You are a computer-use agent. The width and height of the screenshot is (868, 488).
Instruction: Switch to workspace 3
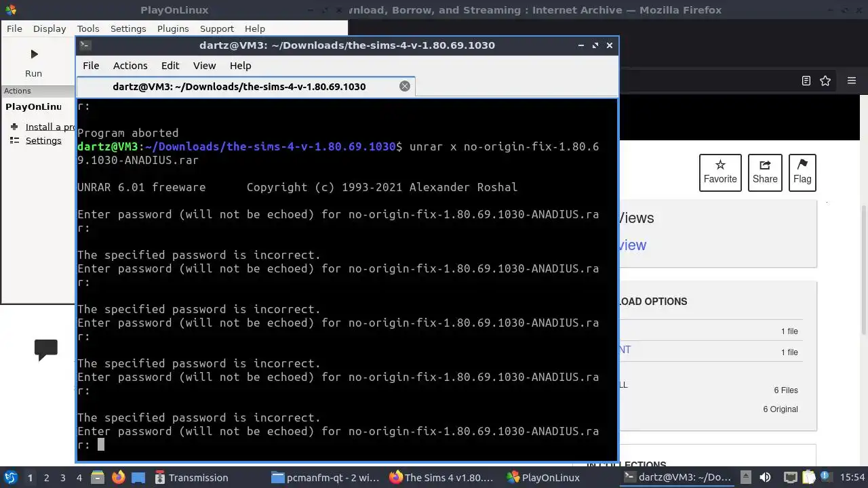(x=62, y=478)
